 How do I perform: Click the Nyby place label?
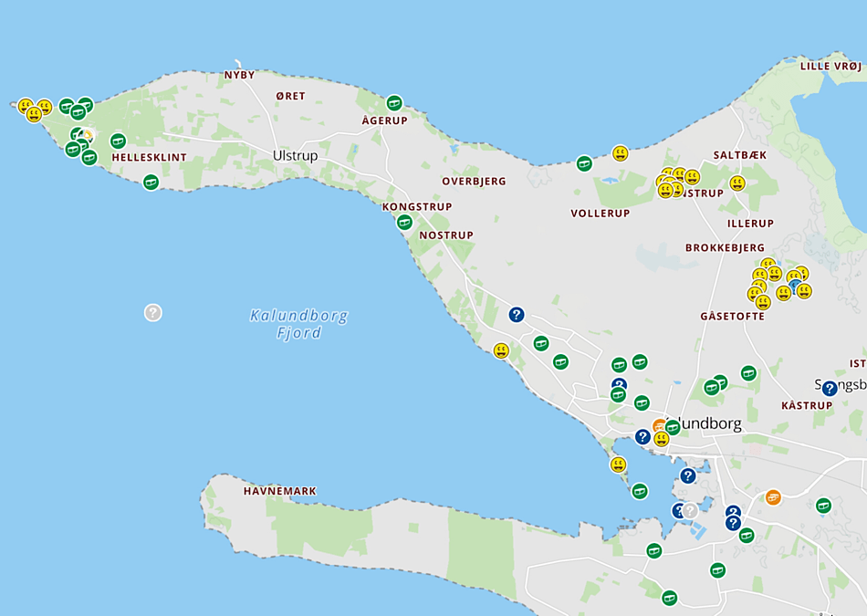[x=240, y=75]
